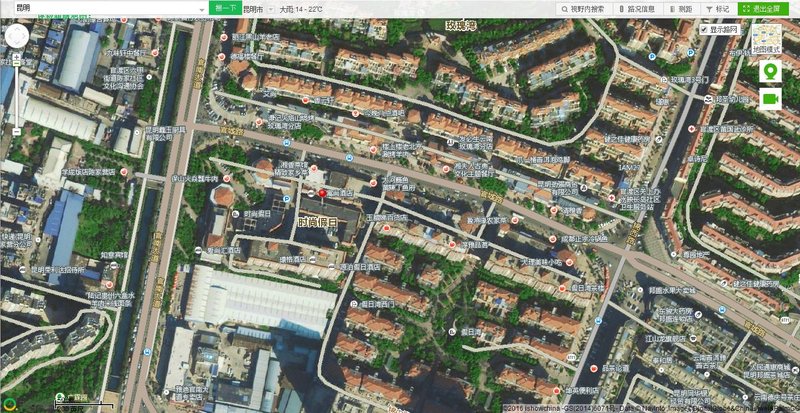Select the 测距 distance measuring tool
Screen dimensions: 800x413
(684, 8)
